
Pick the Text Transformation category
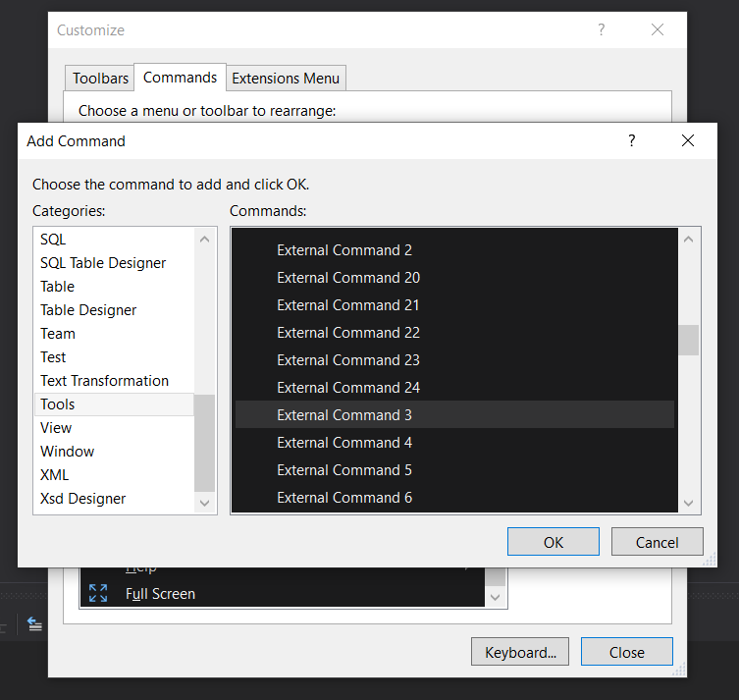114,381
